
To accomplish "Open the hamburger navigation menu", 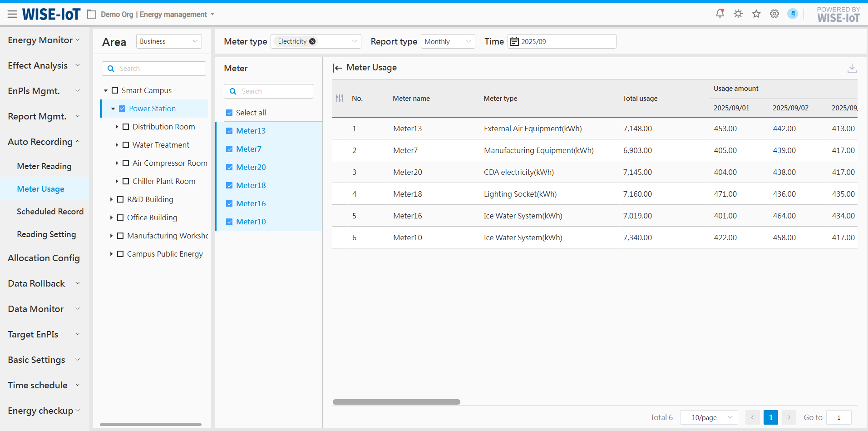I will 12,15.
